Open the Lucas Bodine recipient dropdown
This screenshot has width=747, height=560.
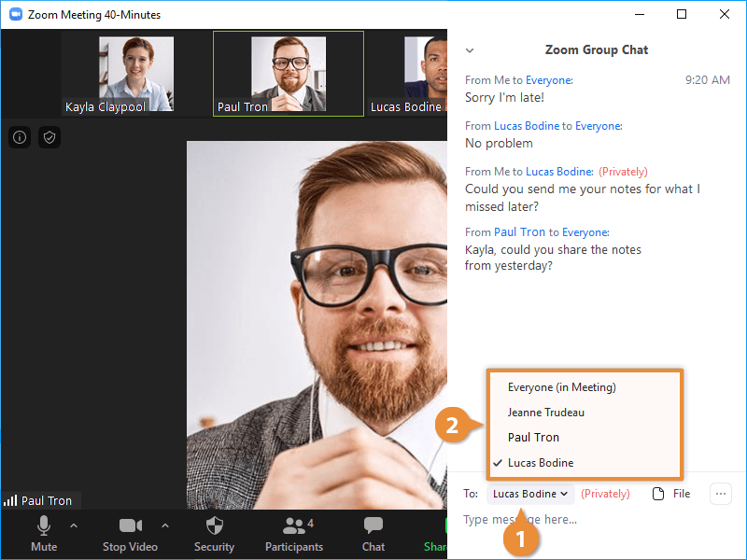[529, 494]
